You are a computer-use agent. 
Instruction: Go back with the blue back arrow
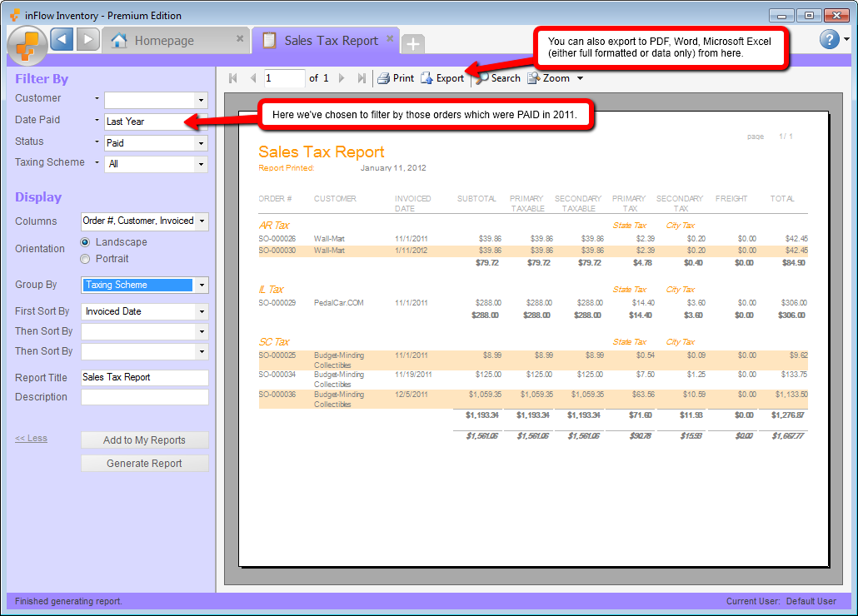pos(62,40)
